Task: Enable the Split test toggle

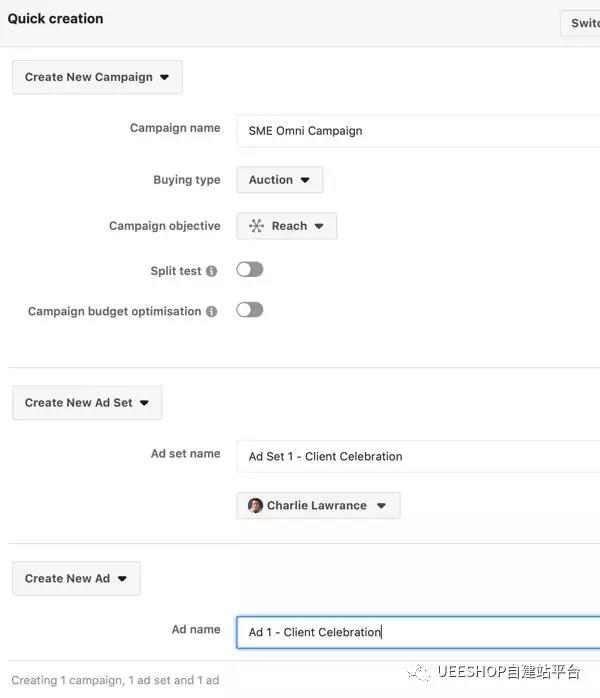Action: (249, 270)
